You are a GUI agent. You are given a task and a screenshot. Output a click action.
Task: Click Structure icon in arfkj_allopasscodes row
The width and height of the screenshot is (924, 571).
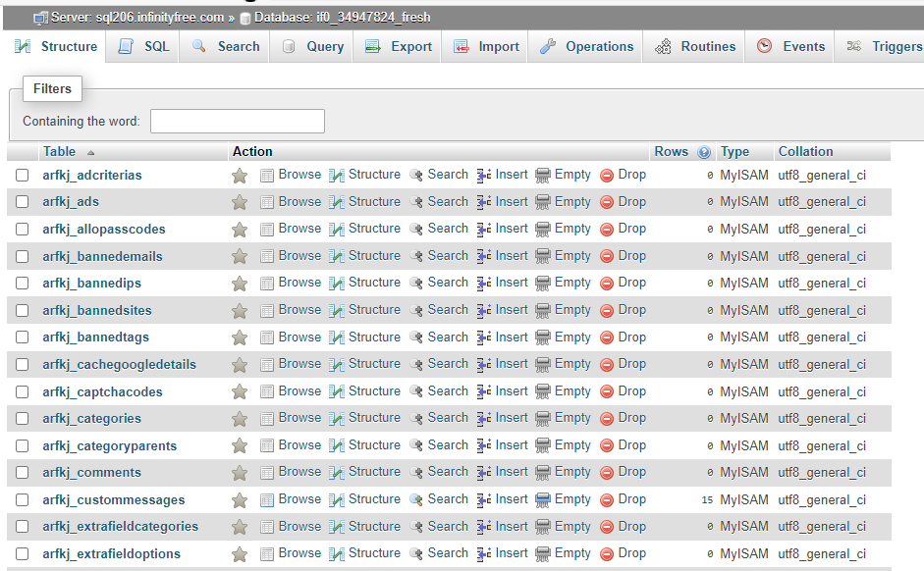(337, 229)
